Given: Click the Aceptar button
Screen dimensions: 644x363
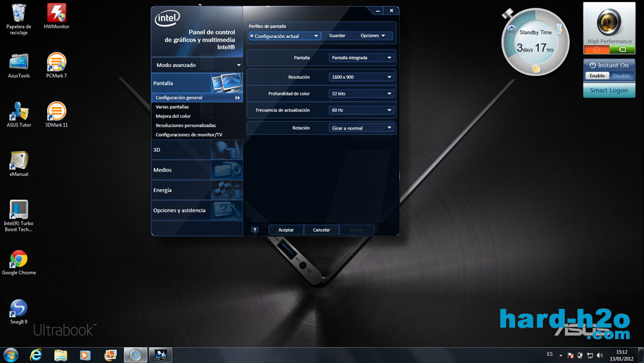Looking at the screenshot, I should coord(286,230).
